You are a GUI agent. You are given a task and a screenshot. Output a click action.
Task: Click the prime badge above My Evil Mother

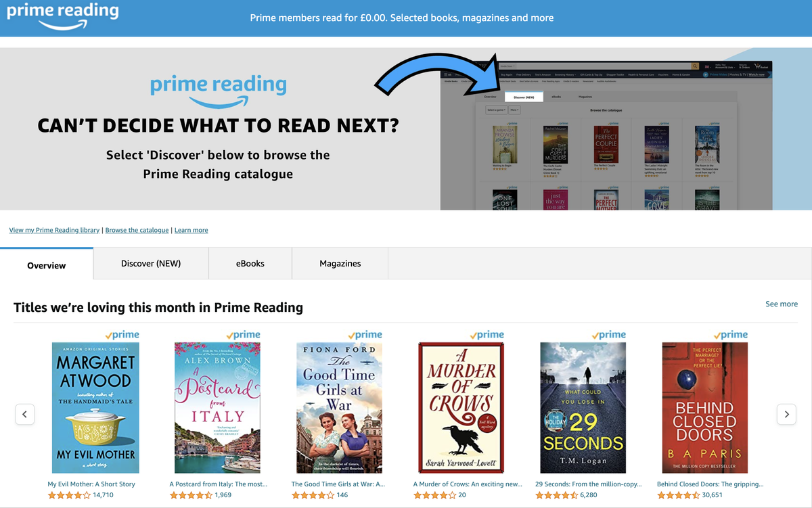[122, 335]
